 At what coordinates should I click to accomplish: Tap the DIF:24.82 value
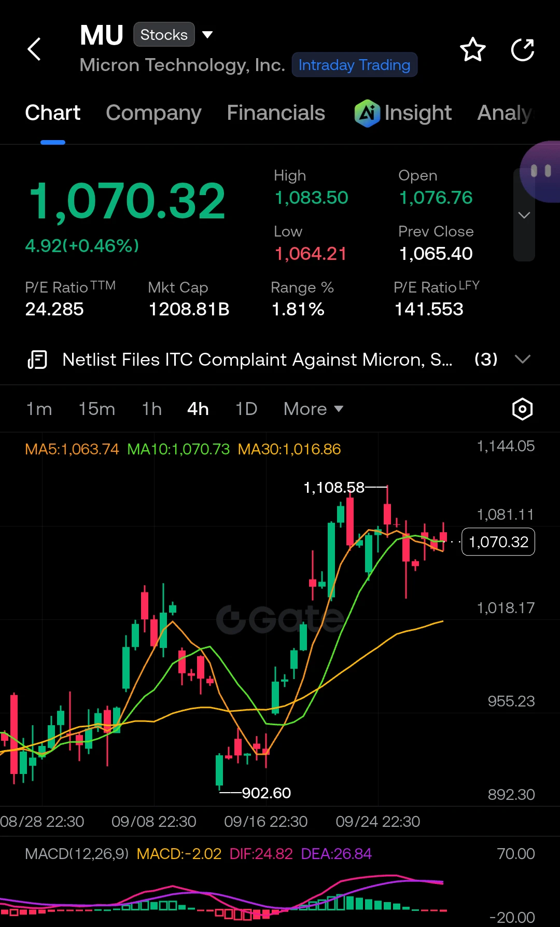(x=261, y=854)
